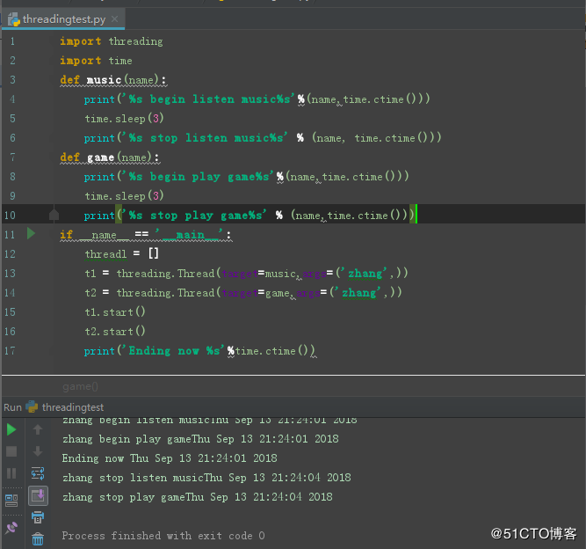Click the 'def music(name):' definition
This screenshot has height=549, width=586.
pyautogui.click(x=113, y=80)
